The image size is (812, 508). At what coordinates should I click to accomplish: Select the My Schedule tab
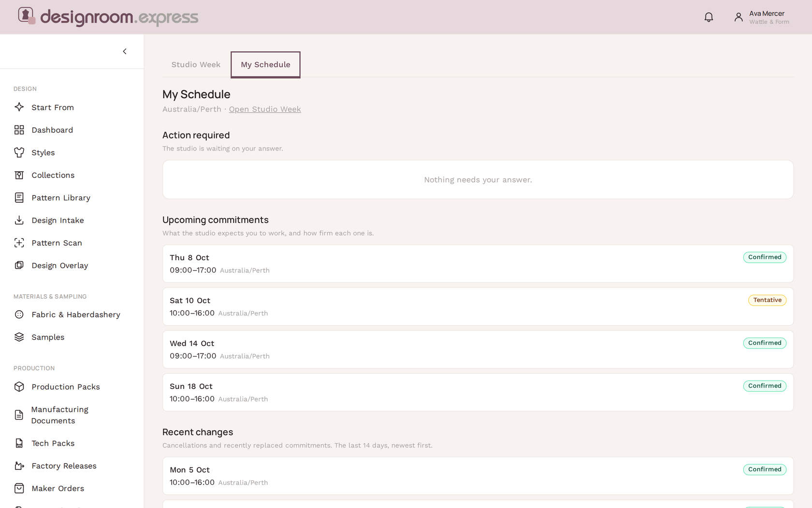tap(265, 64)
